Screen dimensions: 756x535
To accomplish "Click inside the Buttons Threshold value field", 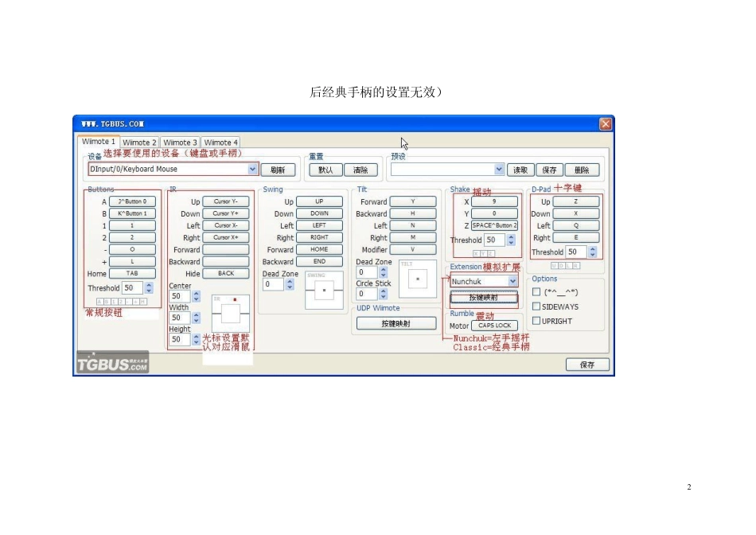I will (134, 287).
